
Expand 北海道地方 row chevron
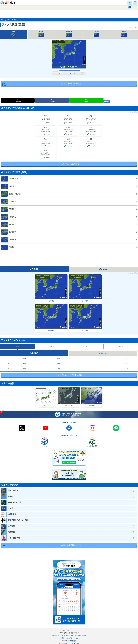click(x=136, y=179)
